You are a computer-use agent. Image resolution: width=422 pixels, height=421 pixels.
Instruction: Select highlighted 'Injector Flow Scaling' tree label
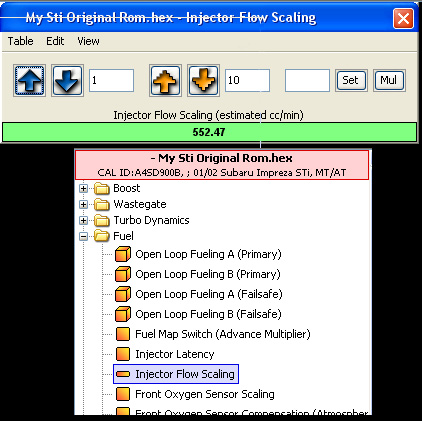coord(185,374)
